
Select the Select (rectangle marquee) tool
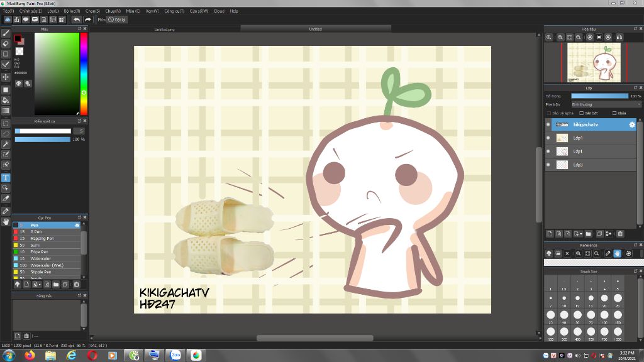[6, 123]
